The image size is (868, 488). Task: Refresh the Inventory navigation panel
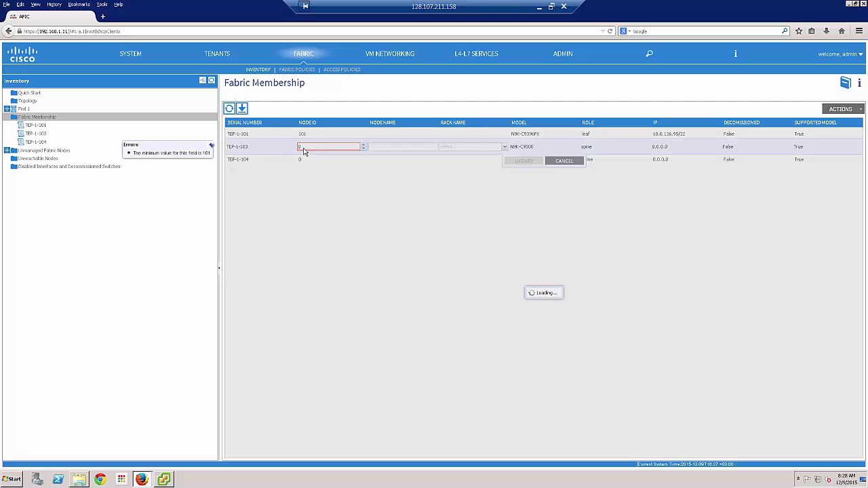[212, 81]
